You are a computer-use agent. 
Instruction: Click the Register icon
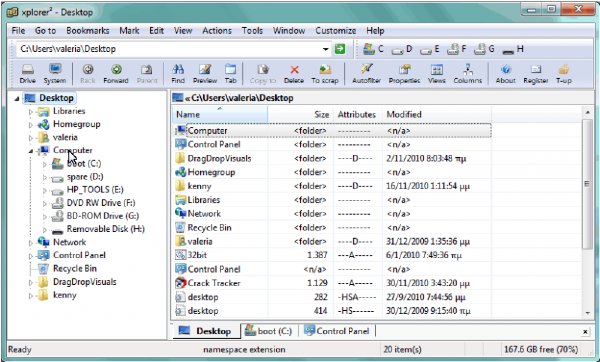[x=536, y=73]
